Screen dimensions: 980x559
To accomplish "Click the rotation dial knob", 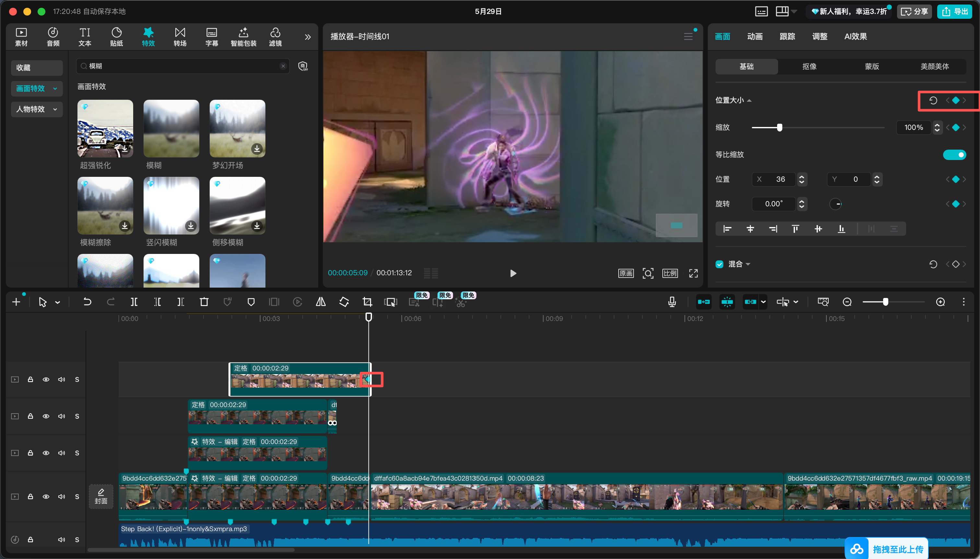I will click(x=835, y=204).
